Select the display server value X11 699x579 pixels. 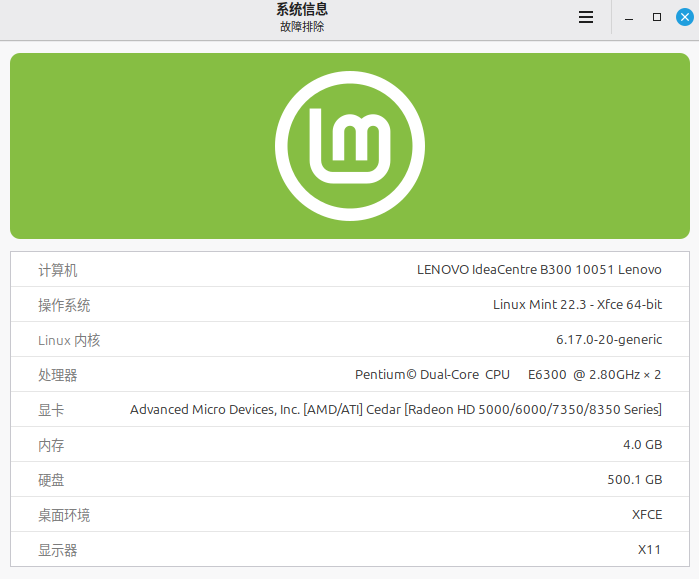pyautogui.click(x=649, y=550)
